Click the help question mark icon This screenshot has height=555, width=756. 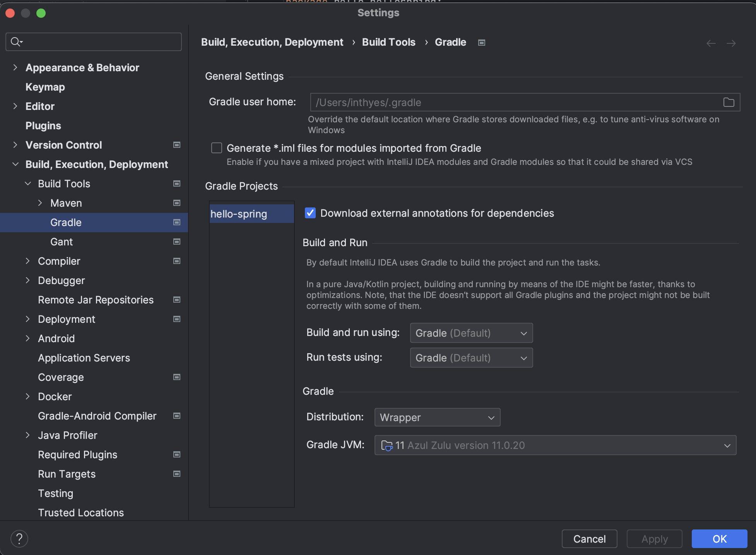[19, 538]
